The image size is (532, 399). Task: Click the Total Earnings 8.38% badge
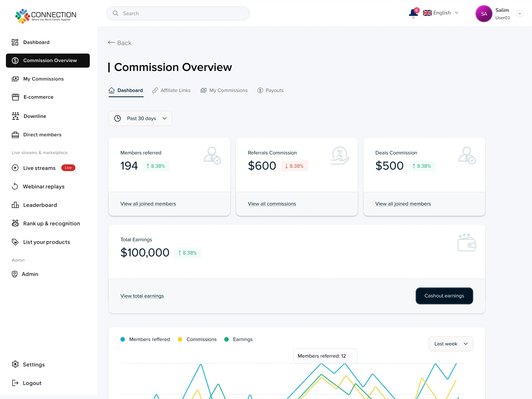pyautogui.click(x=188, y=253)
